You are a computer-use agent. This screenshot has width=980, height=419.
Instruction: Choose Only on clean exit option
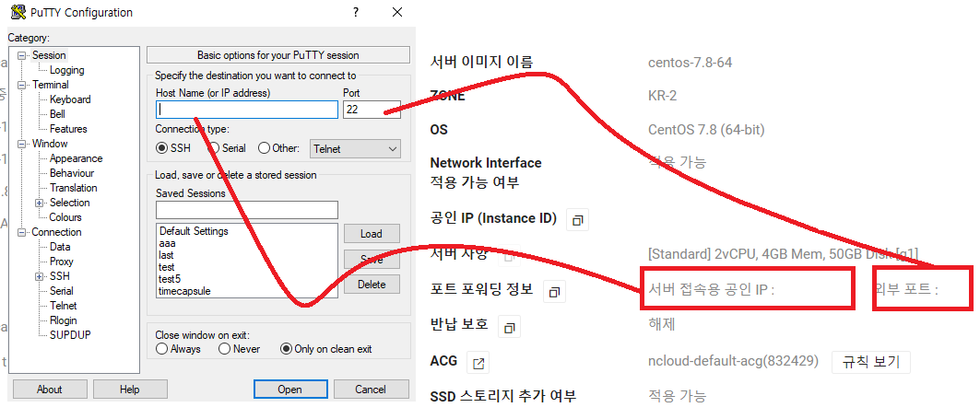pos(286,349)
